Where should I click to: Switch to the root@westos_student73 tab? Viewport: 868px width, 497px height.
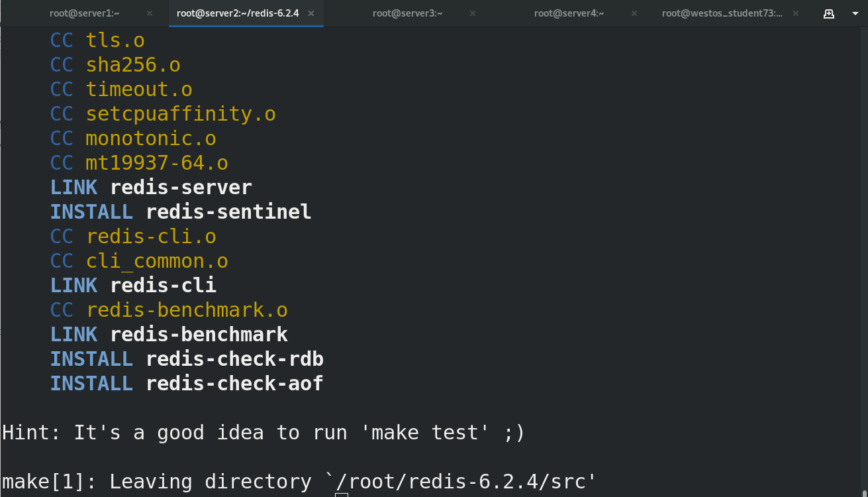click(x=722, y=13)
